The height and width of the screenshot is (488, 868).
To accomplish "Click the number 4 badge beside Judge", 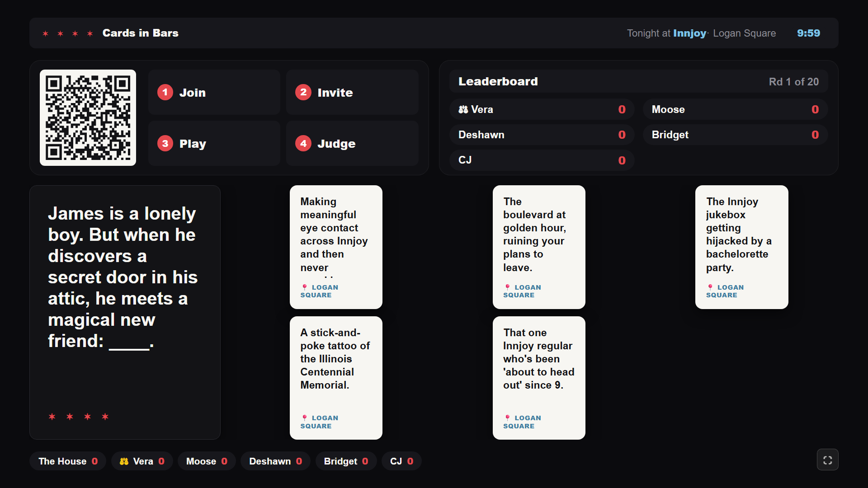I will [x=303, y=144].
